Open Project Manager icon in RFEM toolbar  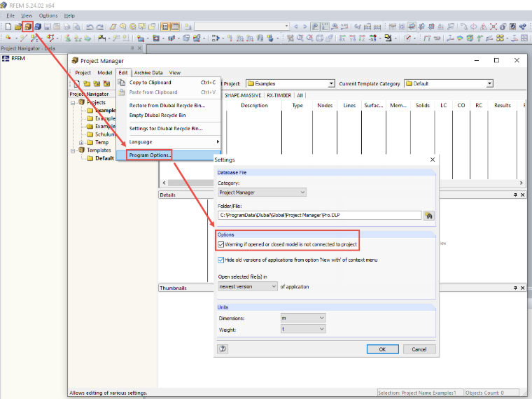(27, 27)
